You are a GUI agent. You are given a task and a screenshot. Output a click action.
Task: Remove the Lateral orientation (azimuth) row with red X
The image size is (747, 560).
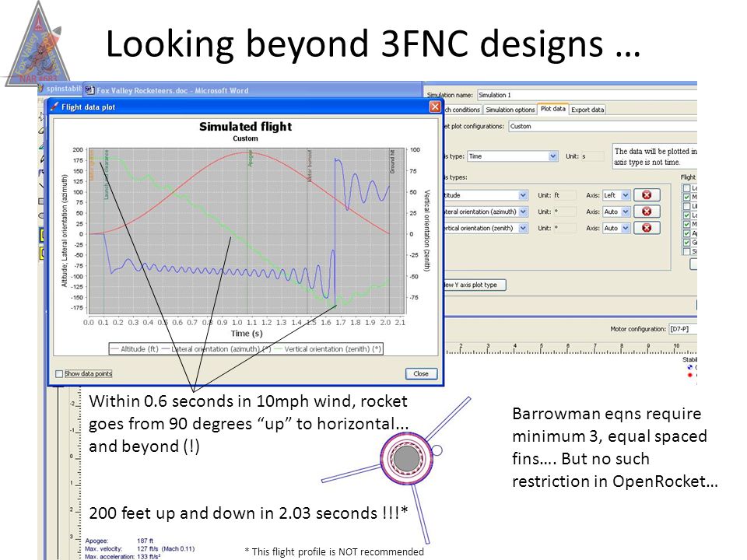[x=647, y=212]
